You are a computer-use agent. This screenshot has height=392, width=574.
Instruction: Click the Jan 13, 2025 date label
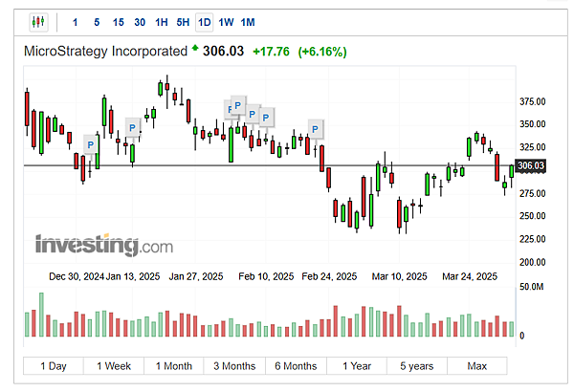133,276
